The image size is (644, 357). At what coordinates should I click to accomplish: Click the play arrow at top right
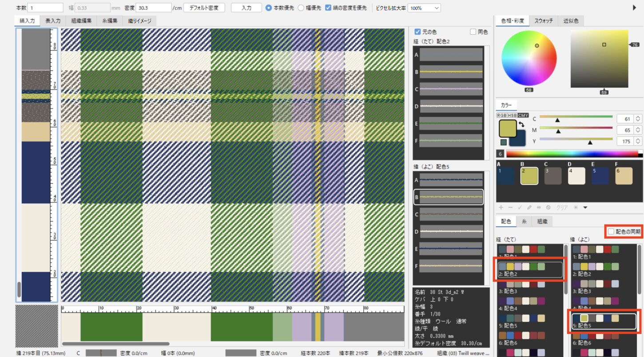[x=634, y=8]
